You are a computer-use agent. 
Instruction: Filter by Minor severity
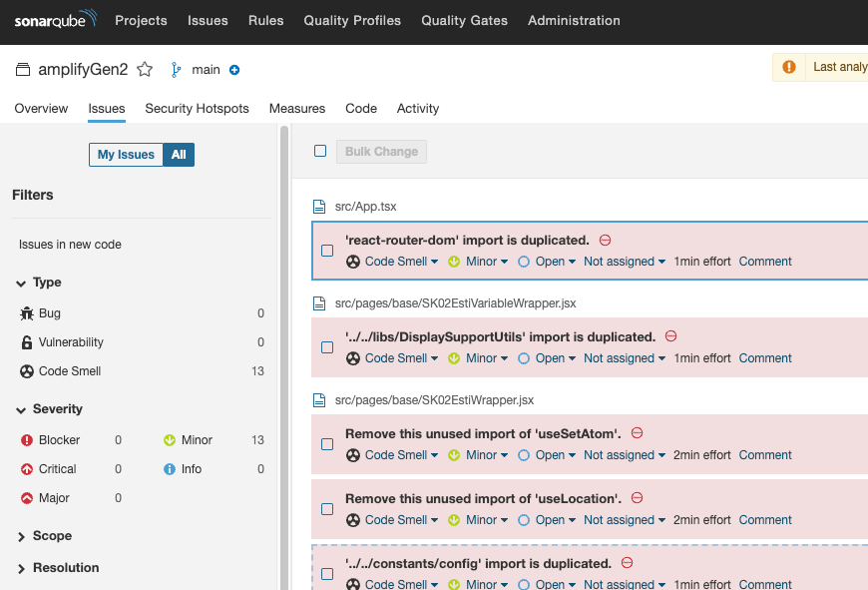(214, 440)
